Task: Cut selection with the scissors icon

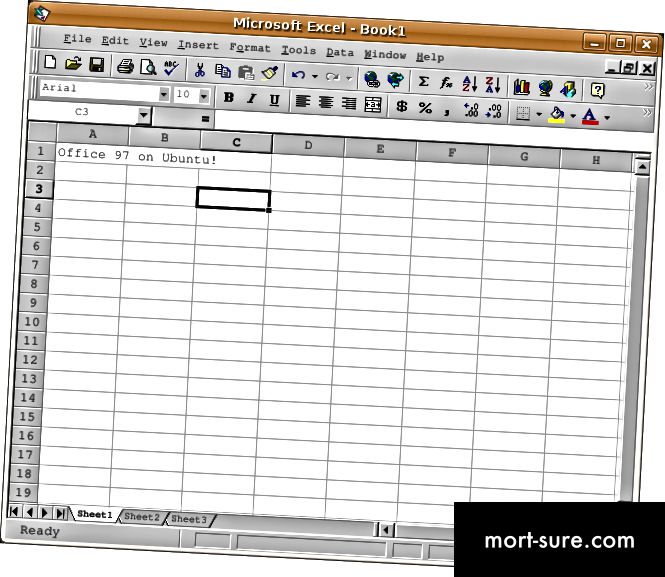Action: (199, 70)
